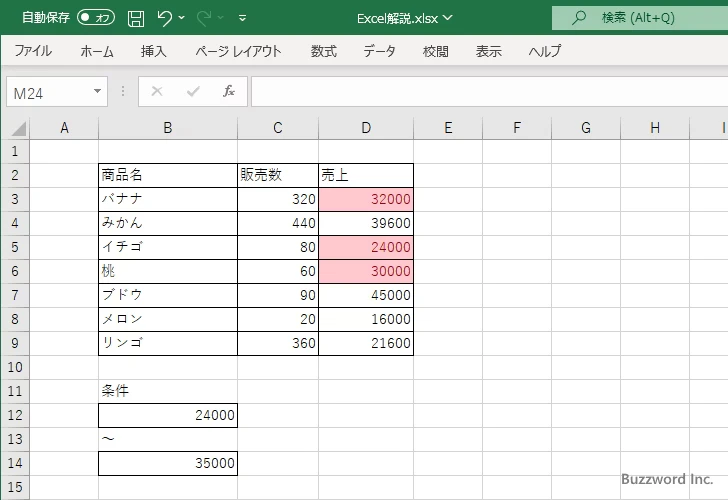Select the みかん cell
The height and width of the screenshot is (500, 728).
click(168, 223)
